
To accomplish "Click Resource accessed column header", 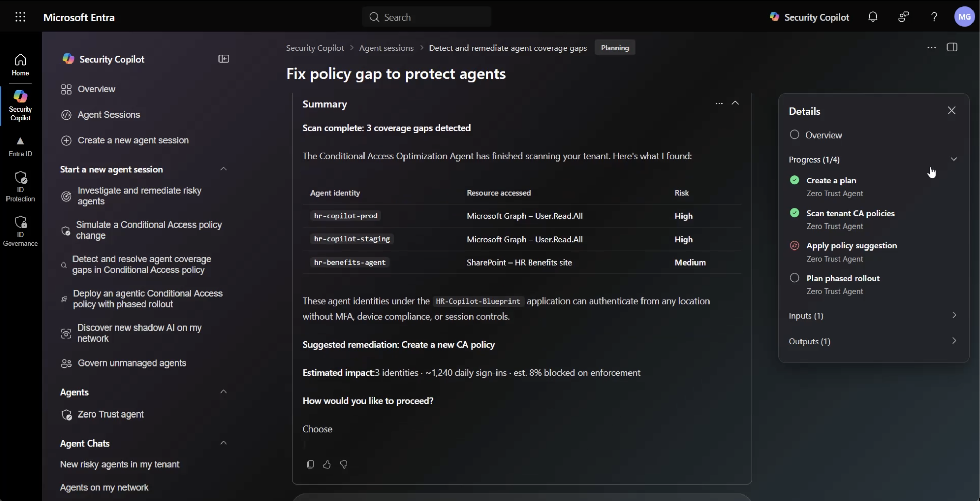I will pyautogui.click(x=498, y=193).
